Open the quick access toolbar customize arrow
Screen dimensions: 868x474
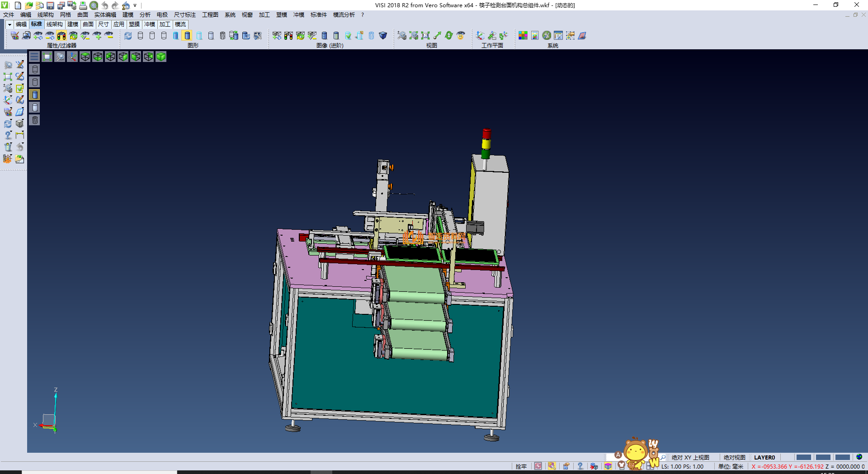click(x=135, y=6)
